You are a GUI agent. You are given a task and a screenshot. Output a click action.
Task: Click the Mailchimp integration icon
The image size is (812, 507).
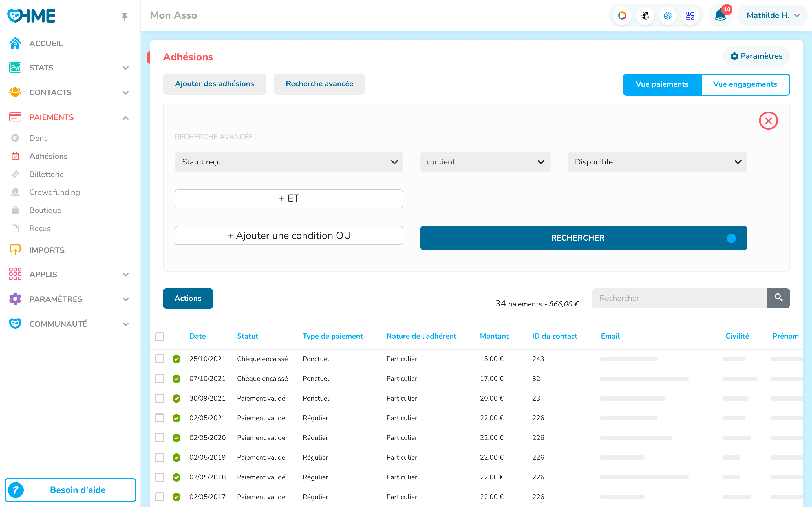click(645, 15)
